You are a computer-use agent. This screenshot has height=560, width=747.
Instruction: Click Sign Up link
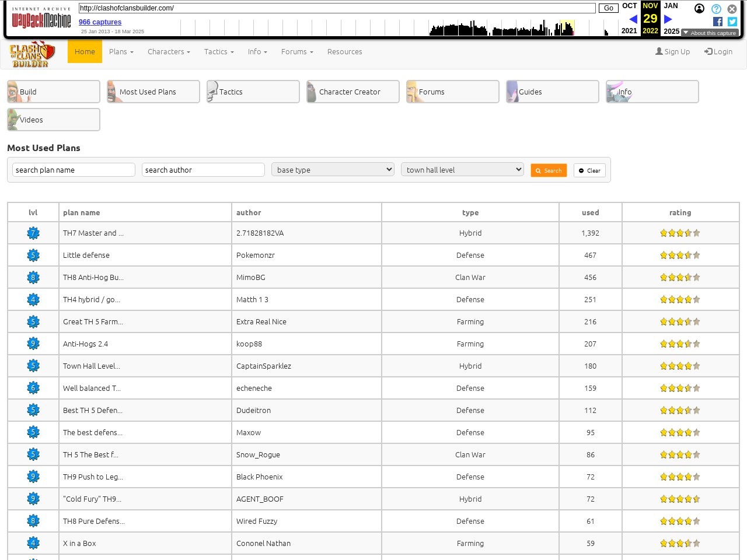(x=672, y=52)
